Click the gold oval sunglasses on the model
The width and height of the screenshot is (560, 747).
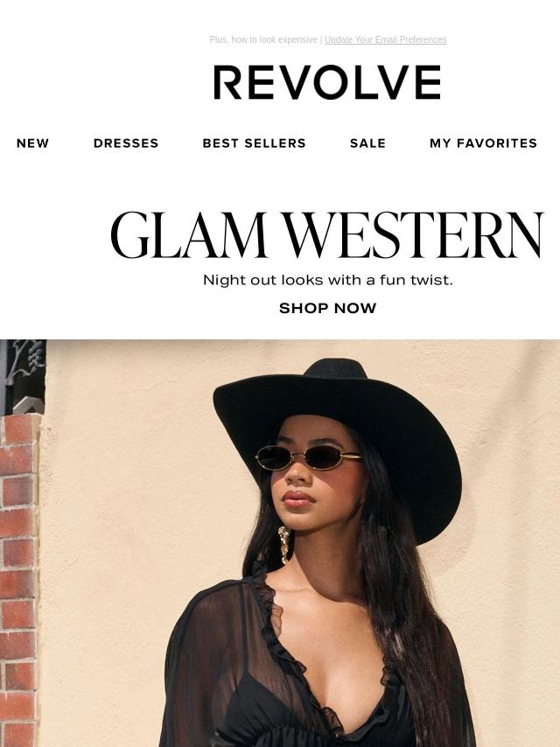pyautogui.click(x=309, y=457)
